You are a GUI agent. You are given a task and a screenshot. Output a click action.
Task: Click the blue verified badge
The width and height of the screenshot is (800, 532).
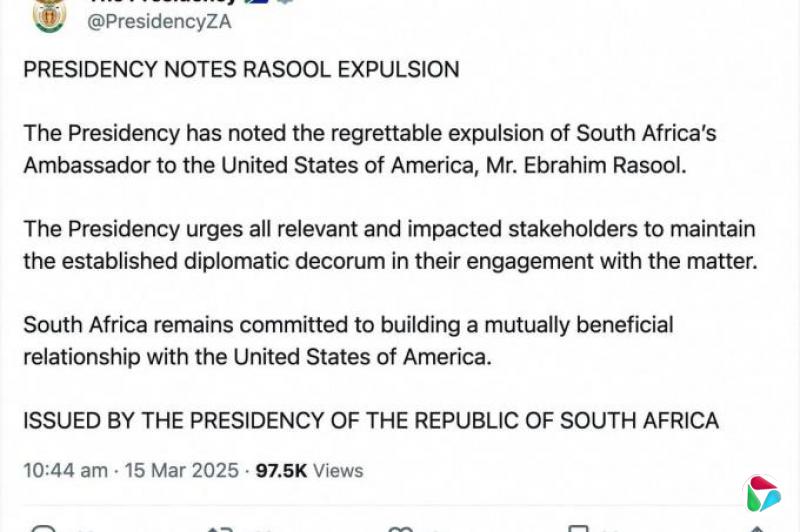click(x=286, y=3)
